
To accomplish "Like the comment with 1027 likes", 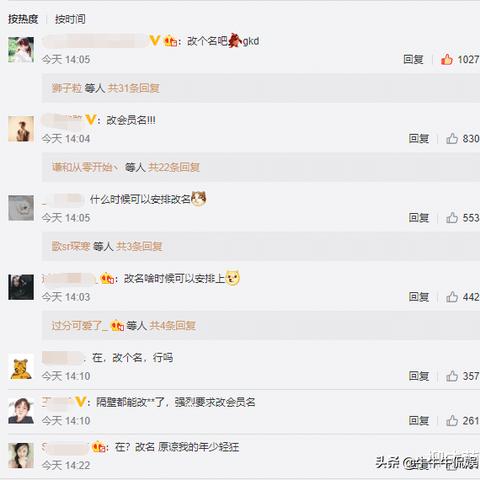I will (x=447, y=59).
